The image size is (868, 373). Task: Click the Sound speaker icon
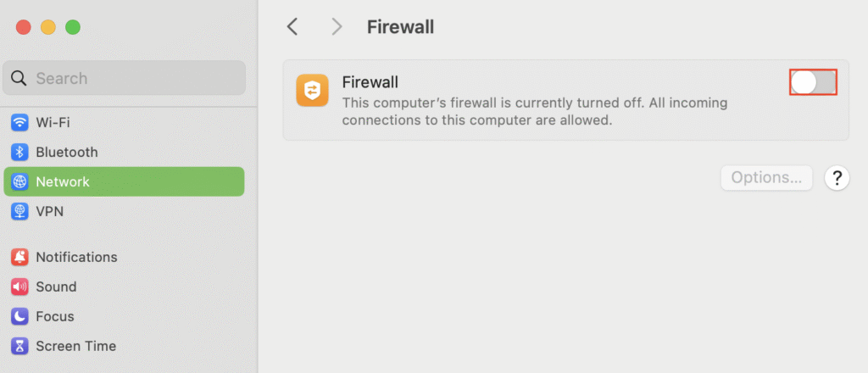19,287
